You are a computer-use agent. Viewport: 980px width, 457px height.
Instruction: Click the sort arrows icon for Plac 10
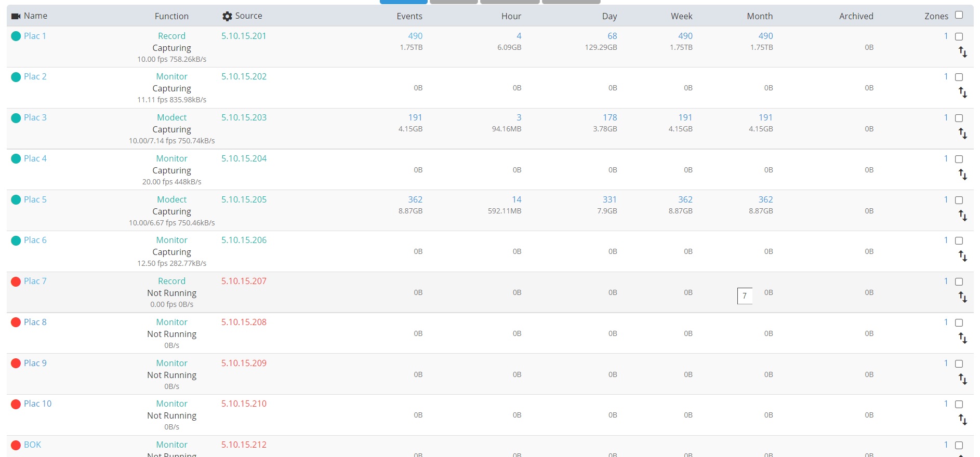[962, 420]
